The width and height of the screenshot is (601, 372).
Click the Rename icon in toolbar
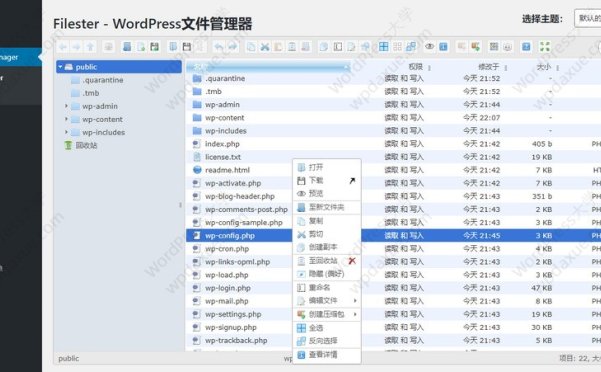338,47
